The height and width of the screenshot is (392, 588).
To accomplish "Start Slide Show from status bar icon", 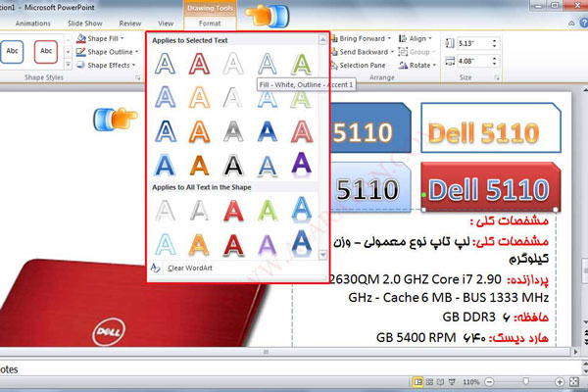I will point(451,380).
